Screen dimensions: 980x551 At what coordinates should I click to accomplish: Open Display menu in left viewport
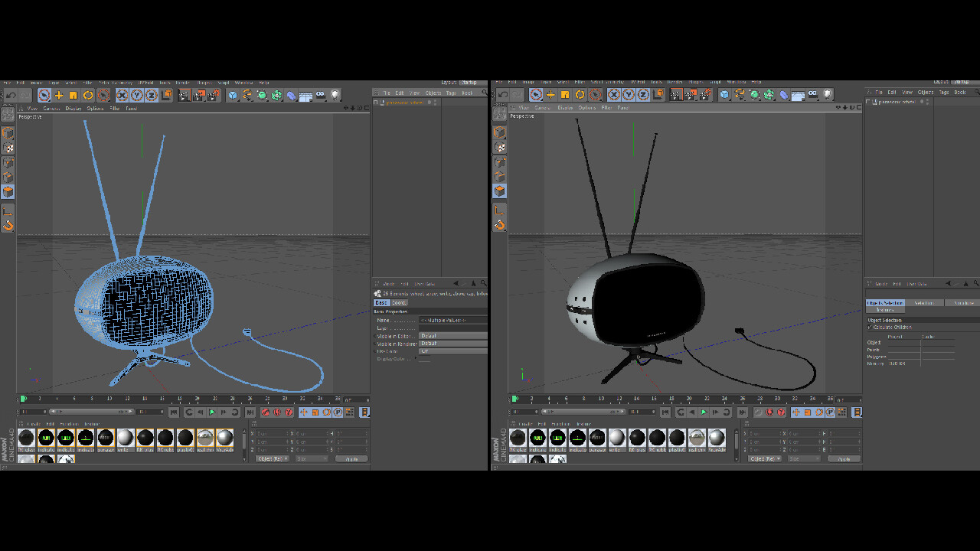(x=73, y=109)
